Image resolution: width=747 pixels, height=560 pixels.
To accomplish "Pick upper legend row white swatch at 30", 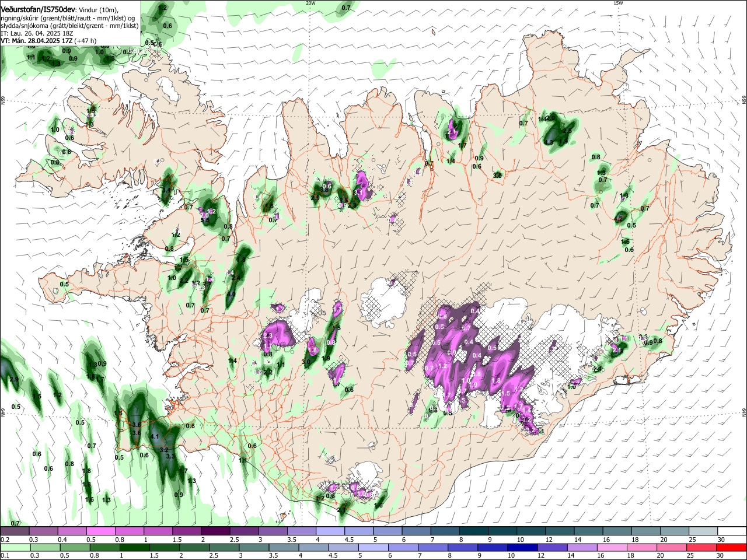I will pos(732,531).
